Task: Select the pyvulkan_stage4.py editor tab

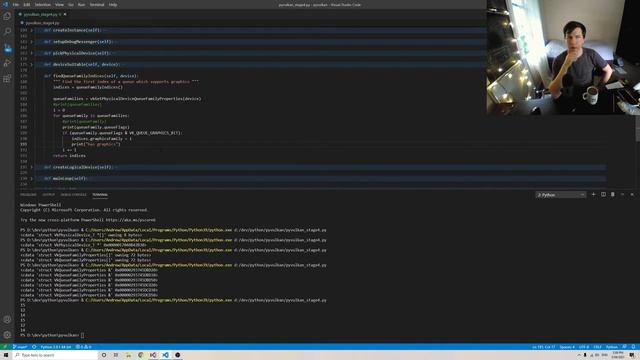Action: click(40, 14)
